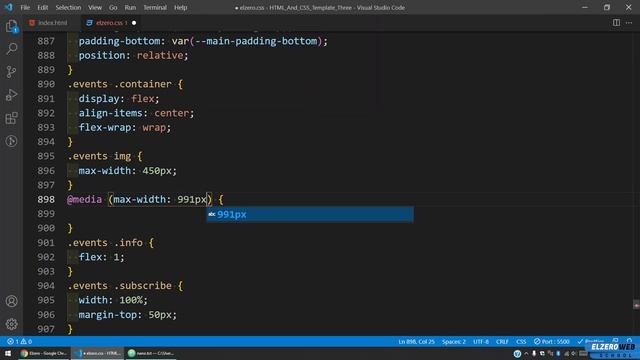Screen dimensions: 640x360
Task: Open the Source Control view
Action: tap(11, 72)
